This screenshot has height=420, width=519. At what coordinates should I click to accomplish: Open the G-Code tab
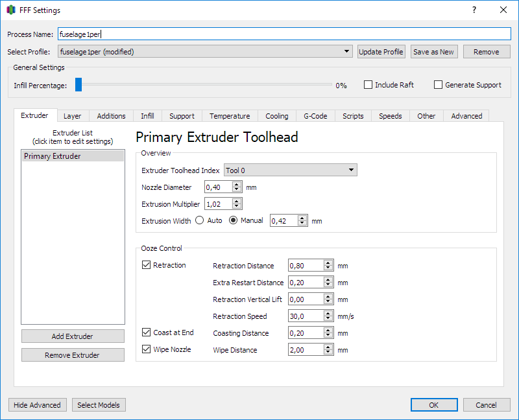(315, 116)
